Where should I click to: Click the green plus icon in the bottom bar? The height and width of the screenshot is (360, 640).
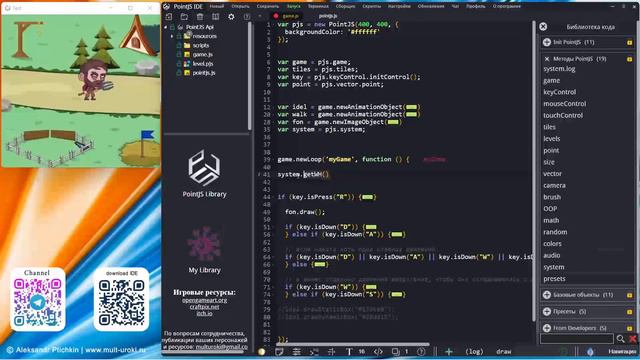pos(449,351)
